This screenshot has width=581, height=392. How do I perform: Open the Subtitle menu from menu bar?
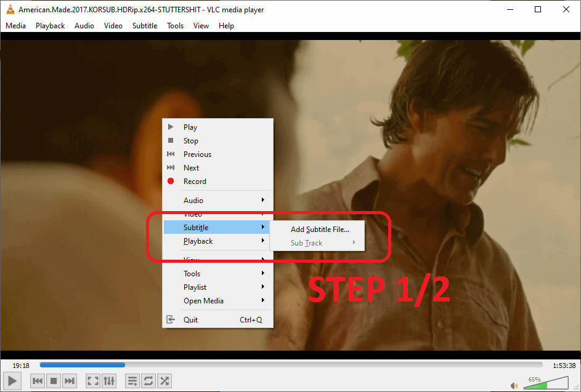[x=145, y=26]
